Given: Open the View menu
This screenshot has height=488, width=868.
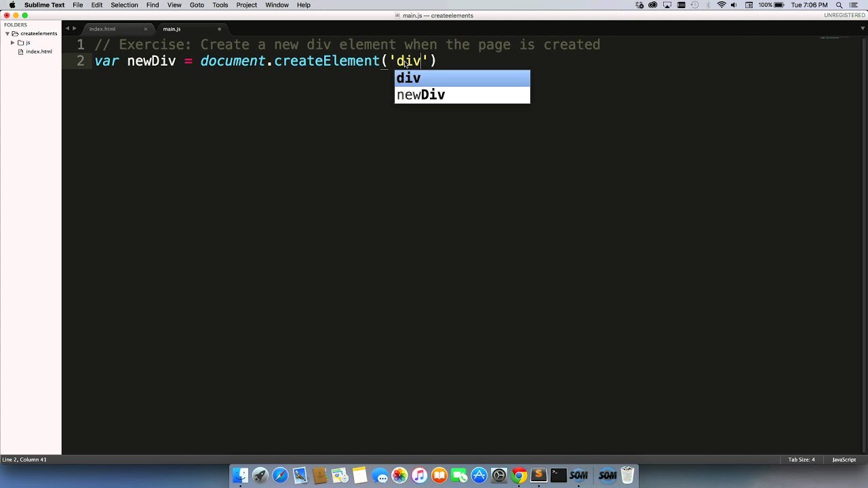Looking at the screenshot, I should (x=174, y=5).
